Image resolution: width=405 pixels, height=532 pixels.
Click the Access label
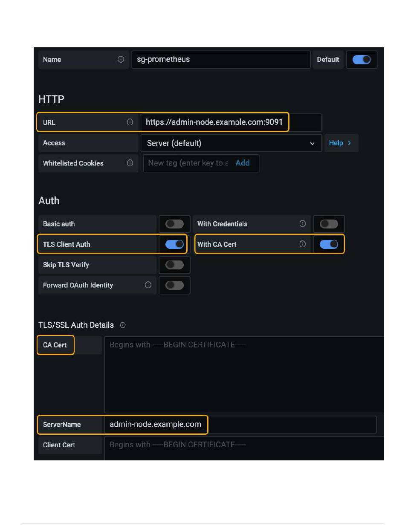pos(54,143)
